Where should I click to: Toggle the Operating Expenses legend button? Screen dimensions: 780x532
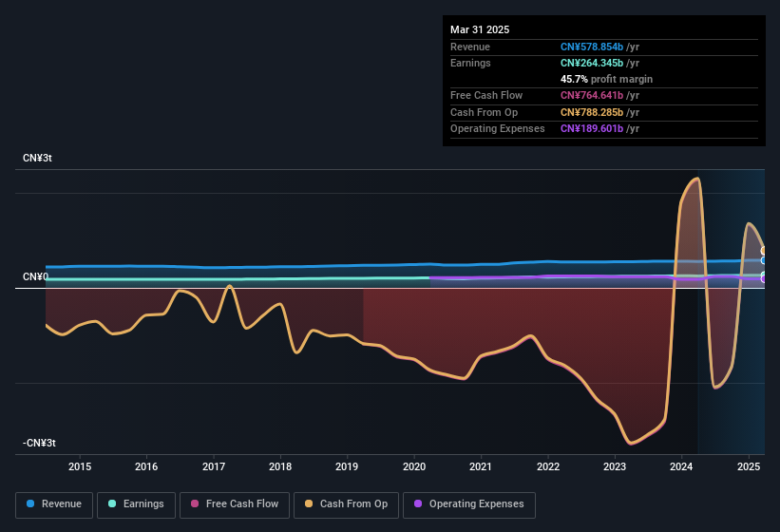pyautogui.click(x=469, y=504)
